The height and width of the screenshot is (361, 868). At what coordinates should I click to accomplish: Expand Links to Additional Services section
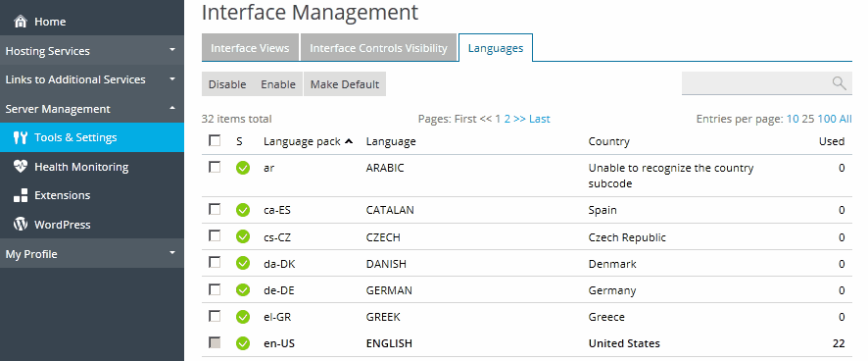click(x=92, y=79)
